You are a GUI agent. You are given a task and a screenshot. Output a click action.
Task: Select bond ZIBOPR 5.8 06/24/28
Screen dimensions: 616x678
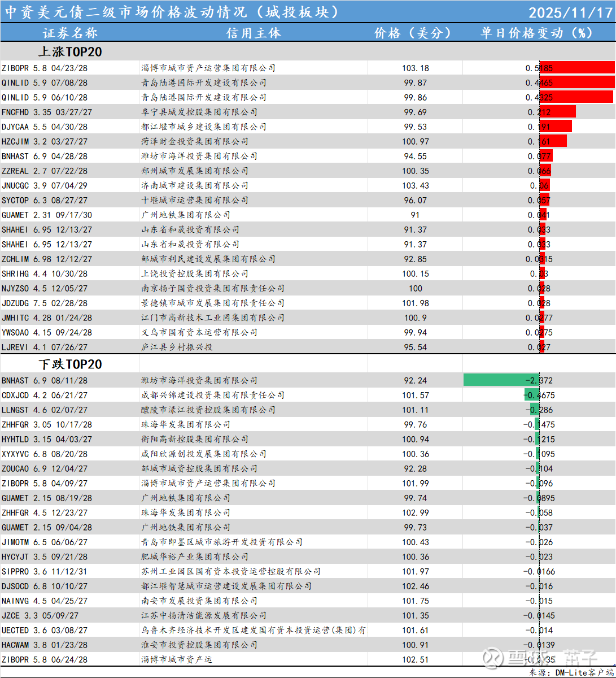coord(45,659)
